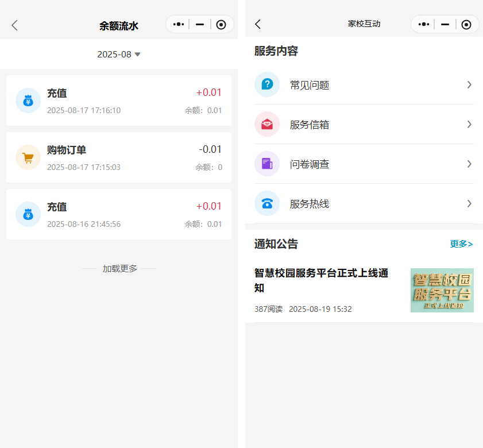483x448 pixels.
Task: Click the circle close icon in 家校互动 header
Action: pyautogui.click(x=466, y=24)
